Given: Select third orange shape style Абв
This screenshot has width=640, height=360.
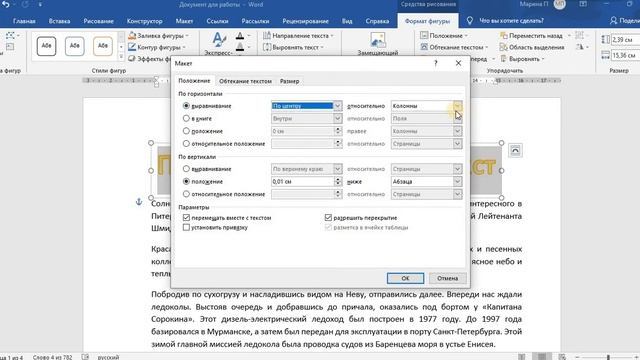Looking at the screenshot, I should 103,46.
